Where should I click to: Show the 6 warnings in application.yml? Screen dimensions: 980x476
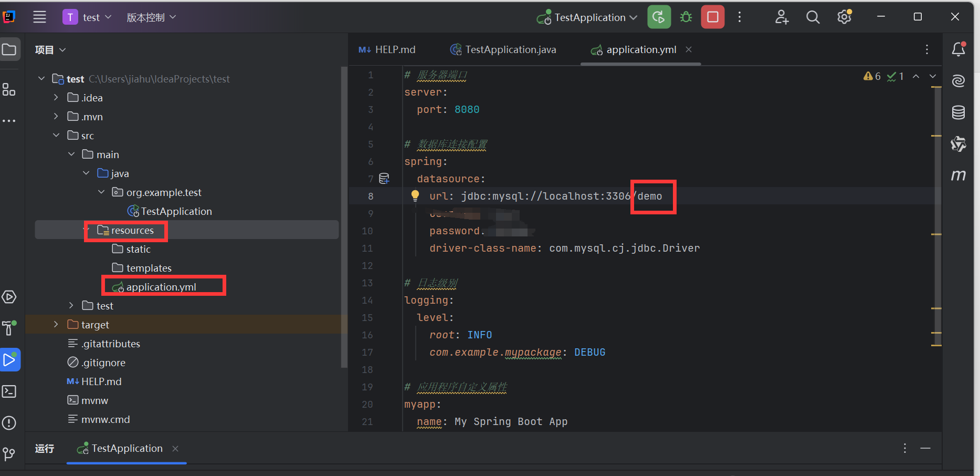(871, 76)
